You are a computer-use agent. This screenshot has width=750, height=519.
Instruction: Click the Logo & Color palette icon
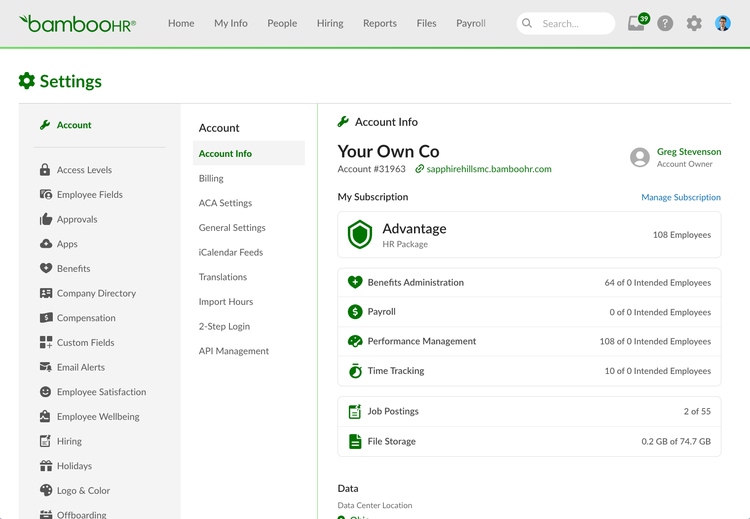tap(45, 490)
